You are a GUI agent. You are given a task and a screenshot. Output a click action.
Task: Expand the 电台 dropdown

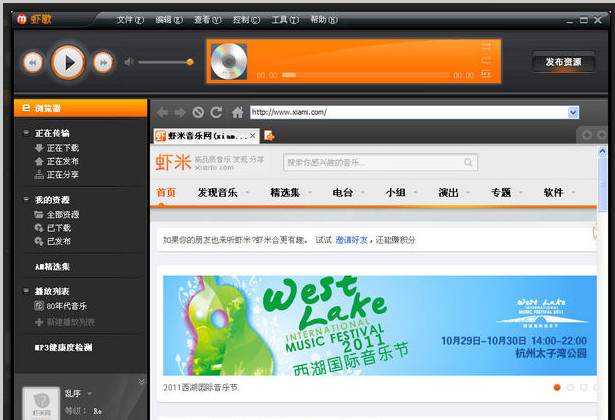362,193
